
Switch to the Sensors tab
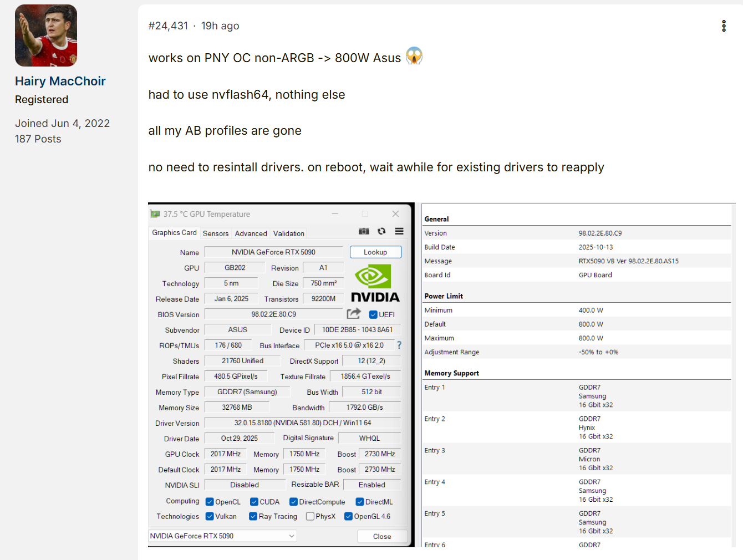tap(216, 233)
